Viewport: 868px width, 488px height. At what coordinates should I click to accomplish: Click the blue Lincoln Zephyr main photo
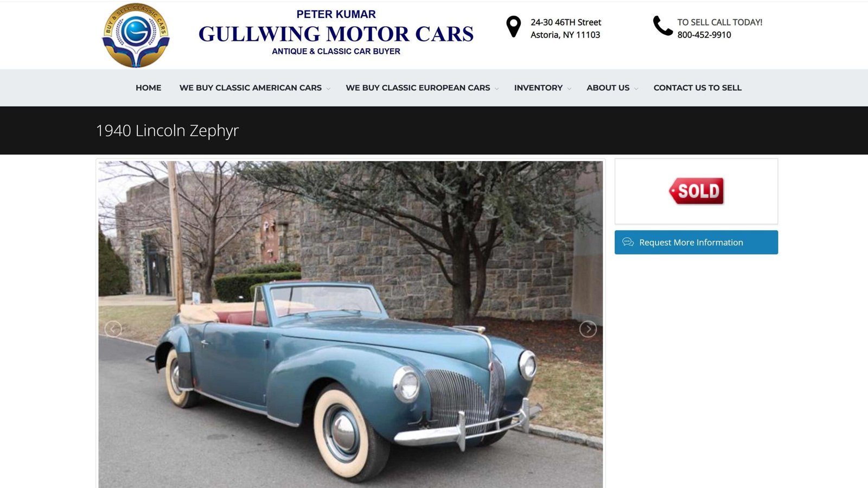[x=350, y=324]
